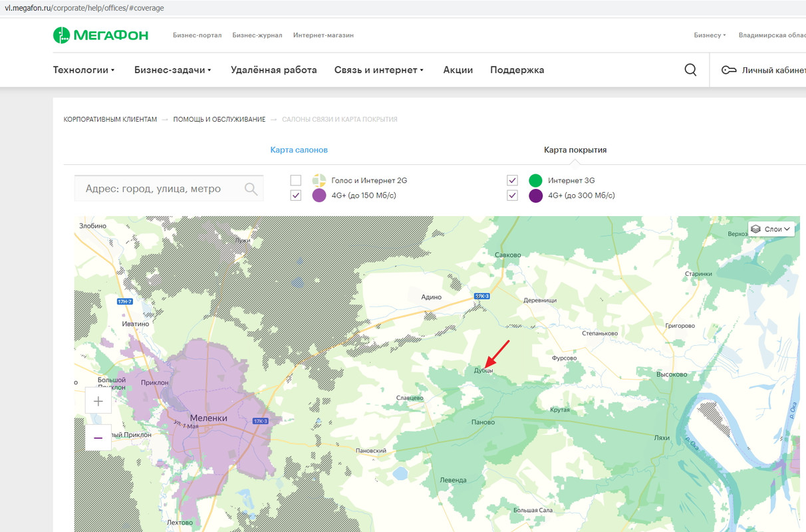Go to Помощь и обслуживание breadcrumb
This screenshot has height=532, width=806.
click(219, 120)
